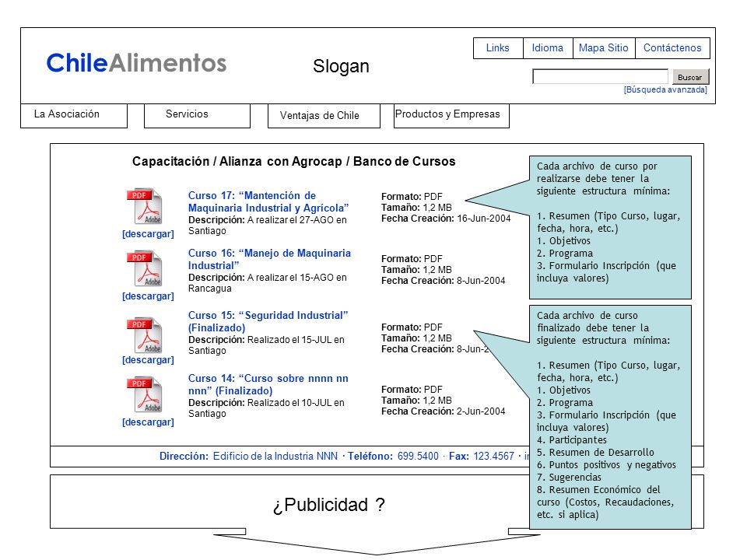Open the Búsqueda avanzada link
747x560 pixels.
pyautogui.click(x=665, y=90)
